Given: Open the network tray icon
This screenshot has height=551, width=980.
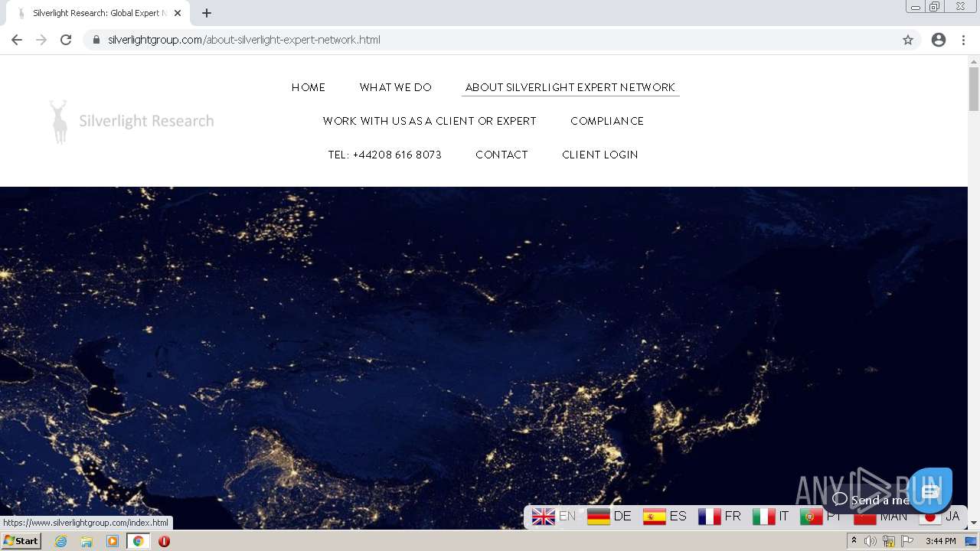Looking at the screenshot, I should click(889, 541).
